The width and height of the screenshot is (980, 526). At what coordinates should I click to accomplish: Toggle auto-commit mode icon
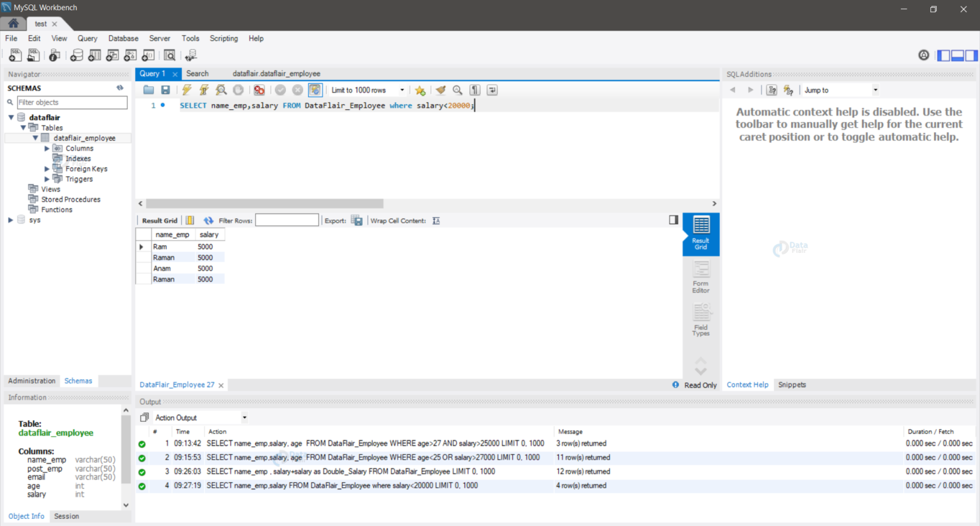click(315, 90)
